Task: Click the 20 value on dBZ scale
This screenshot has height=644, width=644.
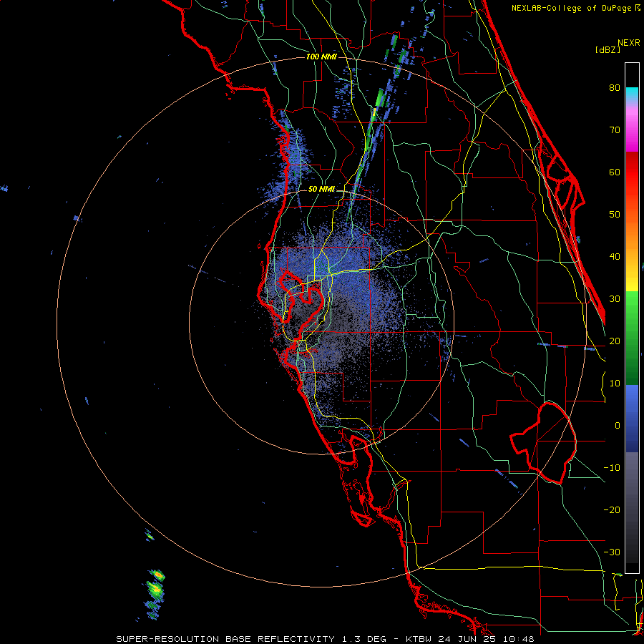Action: [615, 341]
